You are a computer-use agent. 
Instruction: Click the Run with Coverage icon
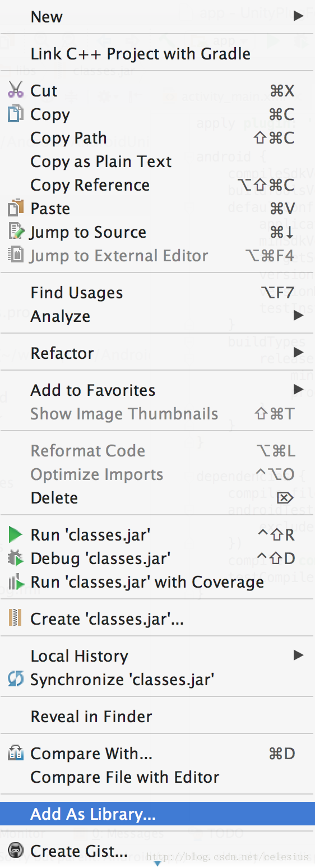tap(15, 582)
